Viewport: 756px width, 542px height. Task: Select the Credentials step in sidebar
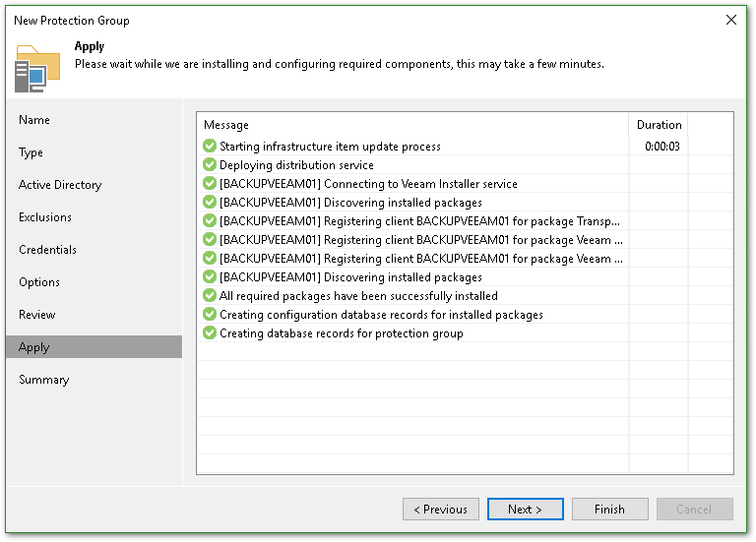click(47, 250)
